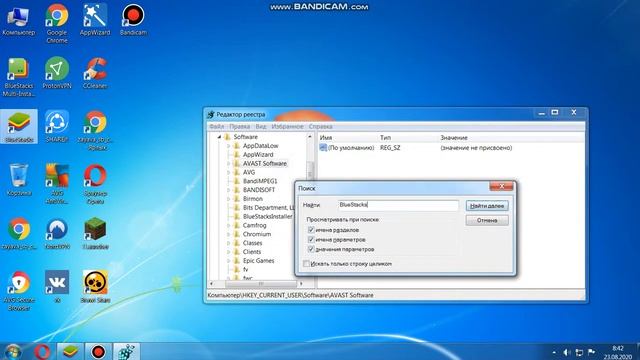Select the Opera browser desktop icon
This screenshot has width=640, height=360.
pyautogui.click(x=95, y=184)
